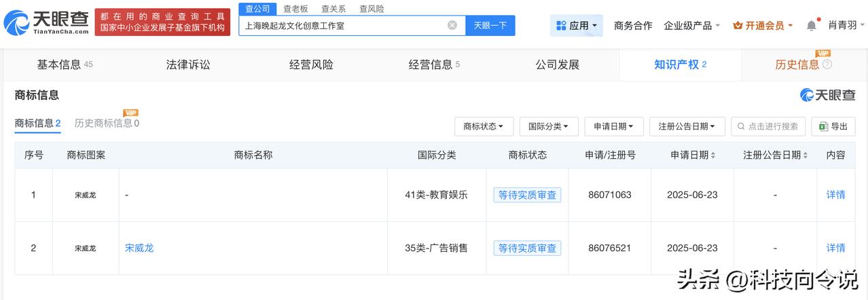This screenshot has height=300, width=868.
Task: Select the 历史商标信息 0 sub-tab
Action: click(107, 123)
